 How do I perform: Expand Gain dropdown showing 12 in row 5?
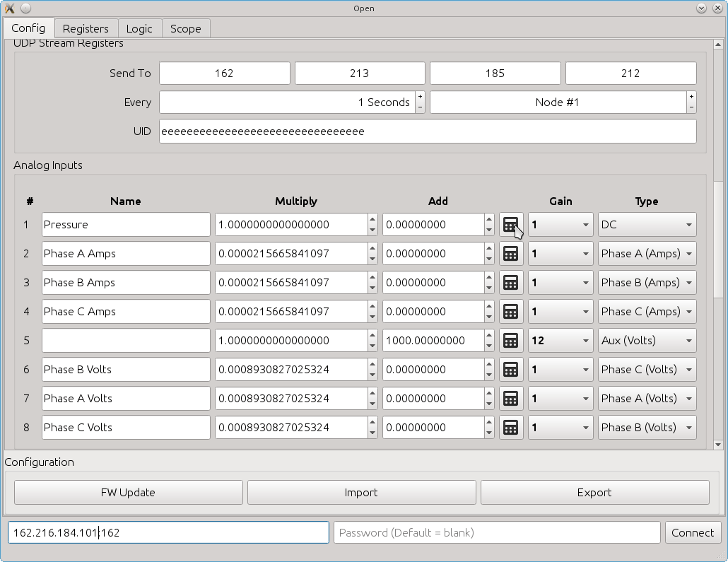[560, 341]
